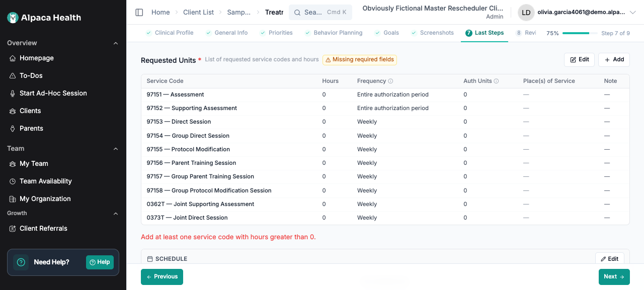
Task: Collapse the Overview section
Action: 116,43
